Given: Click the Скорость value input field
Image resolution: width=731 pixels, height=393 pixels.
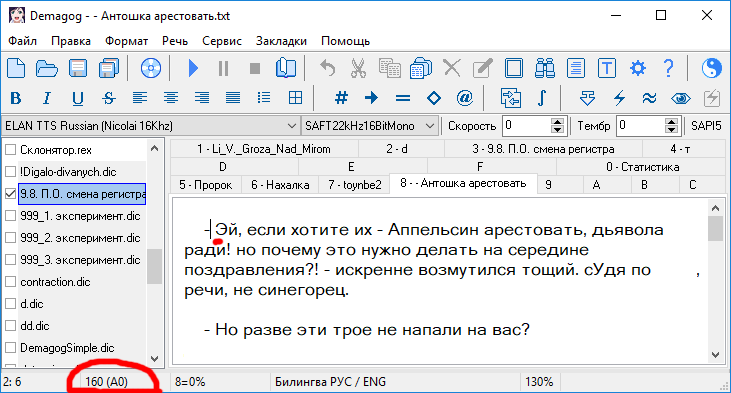Looking at the screenshot, I should tap(527, 126).
